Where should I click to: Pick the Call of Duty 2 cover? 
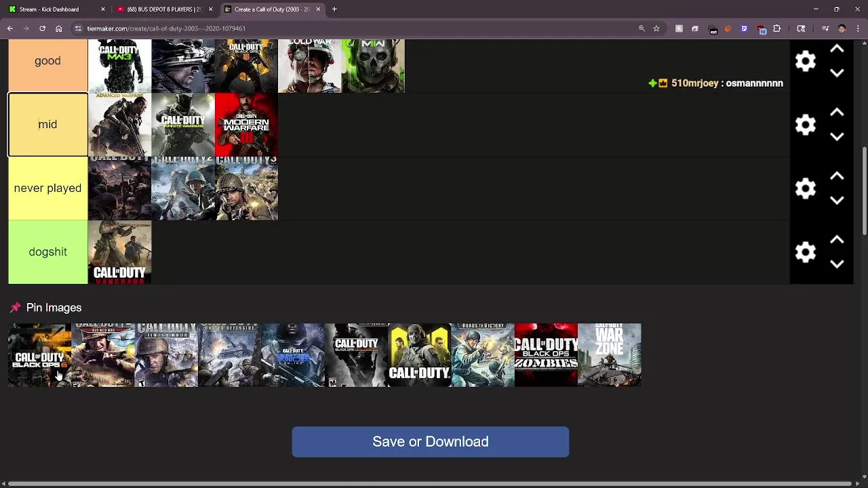click(x=183, y=188)
